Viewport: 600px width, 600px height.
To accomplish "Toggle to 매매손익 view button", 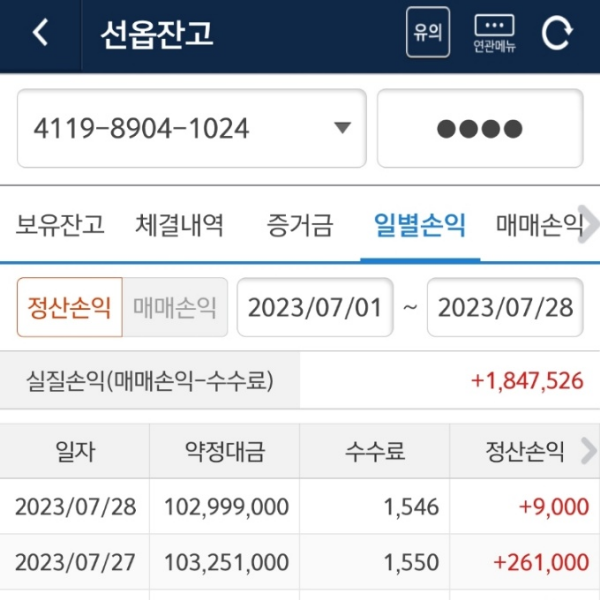I will pos(175,307).
